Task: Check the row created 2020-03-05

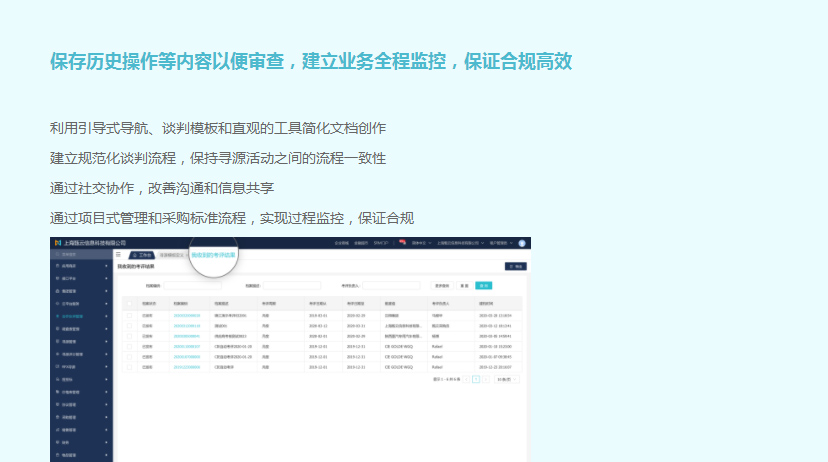Action: tap(129, 336)
